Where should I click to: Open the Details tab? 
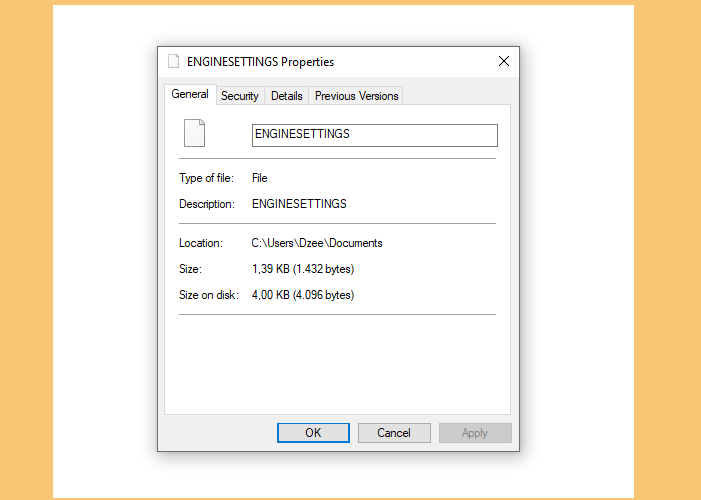click(287, 96)
